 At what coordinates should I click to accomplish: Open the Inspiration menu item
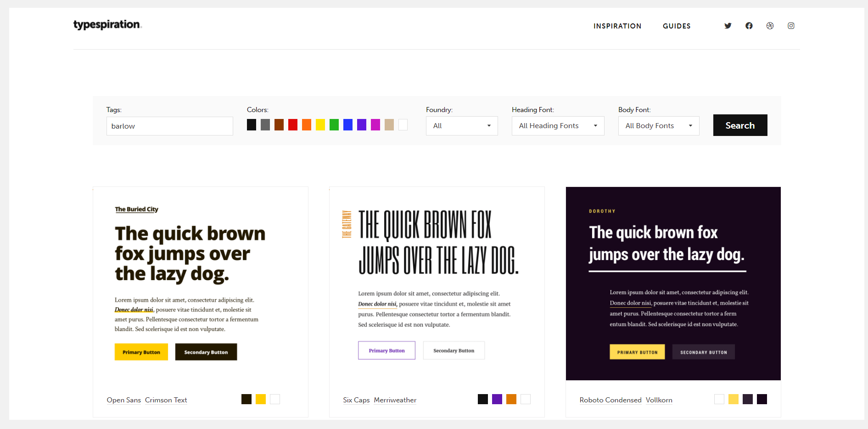click(617, 26)
